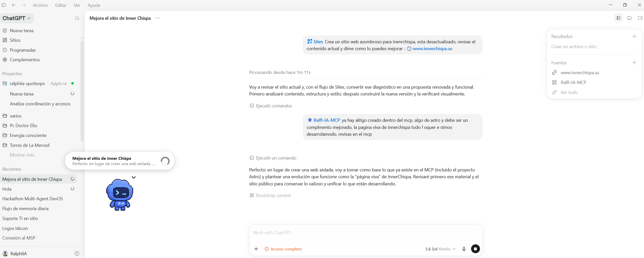Click the blue robot mascot
The height and width of the screenshot is (258, 644).
pos(120,195)
